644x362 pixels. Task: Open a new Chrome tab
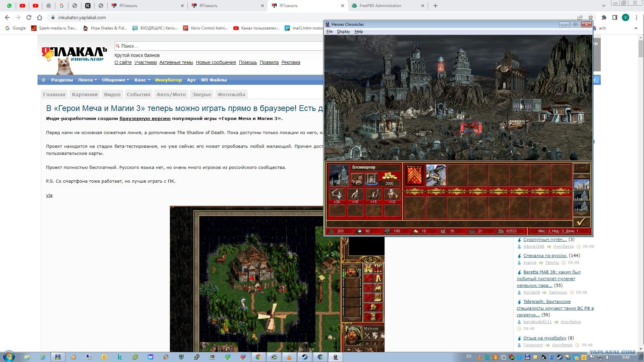[x=435, y=6]
